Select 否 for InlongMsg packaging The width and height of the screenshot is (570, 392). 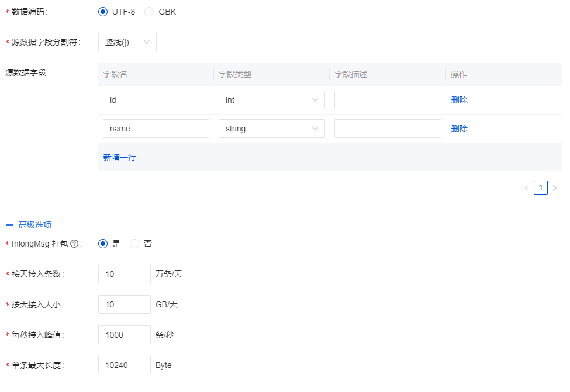[x=135, y=244]
